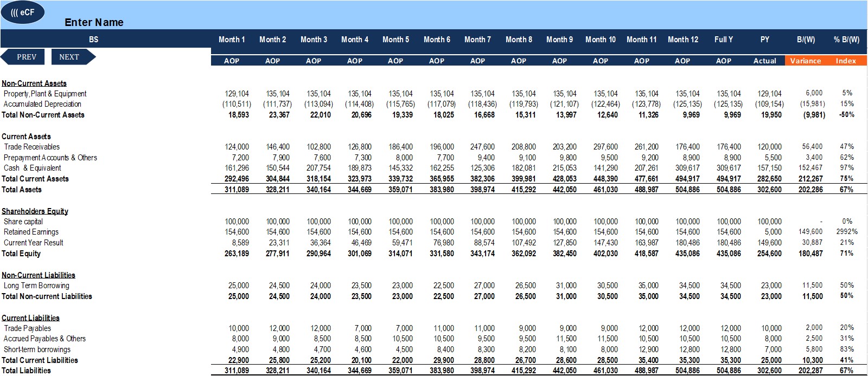Advance with the NEXT button
Viewport: 868px width, 376px height.
pos(73,57)
